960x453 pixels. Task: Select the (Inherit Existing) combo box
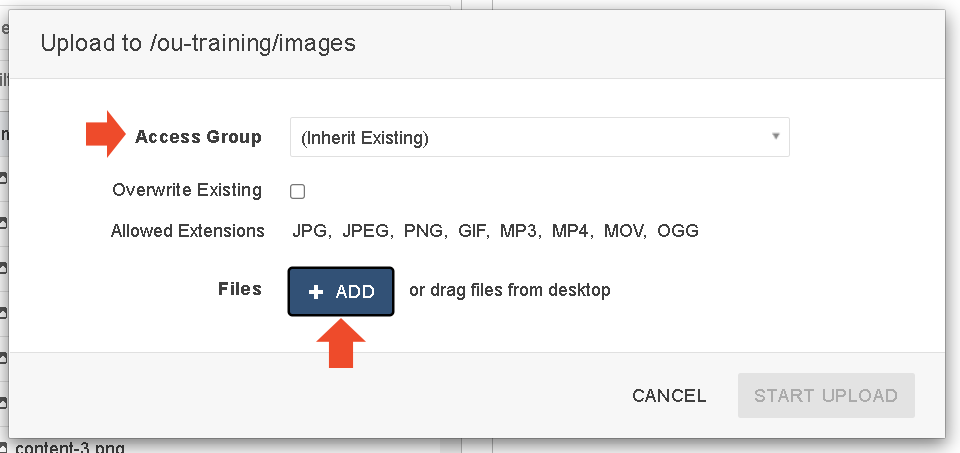coord(539,137)
